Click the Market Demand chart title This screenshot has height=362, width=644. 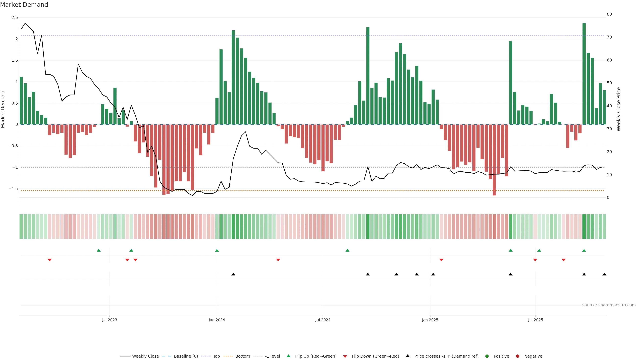(x=24, y=5)
